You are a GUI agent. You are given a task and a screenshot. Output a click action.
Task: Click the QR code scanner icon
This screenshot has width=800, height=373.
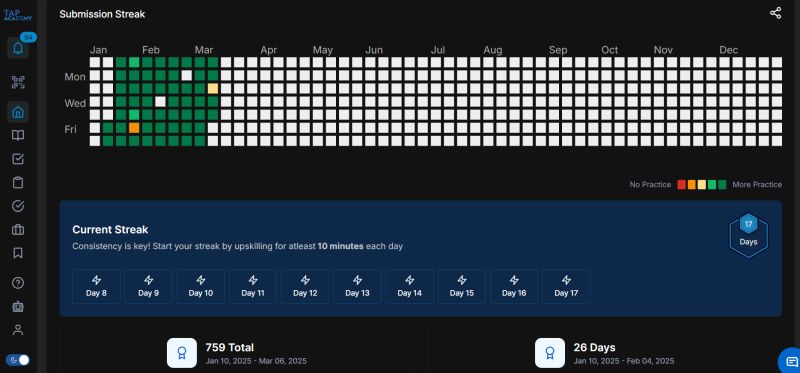[x=18, y=82]
